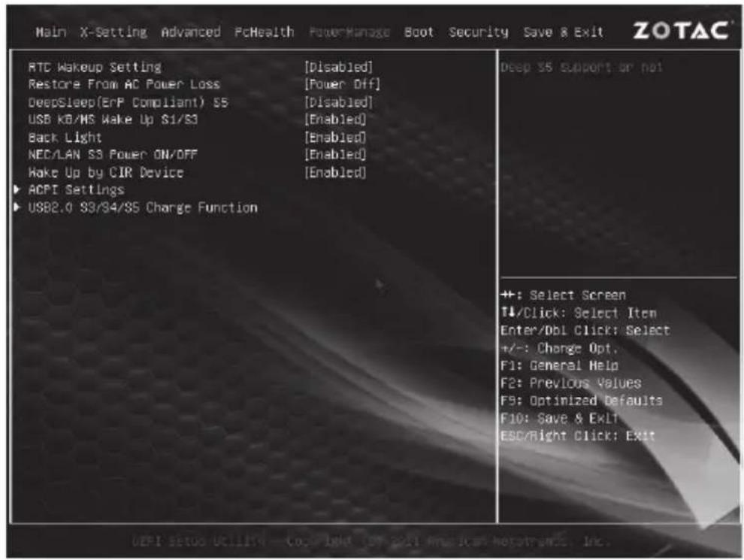
Task: Switch to the X-Setting tab
Action: (113, 32)
